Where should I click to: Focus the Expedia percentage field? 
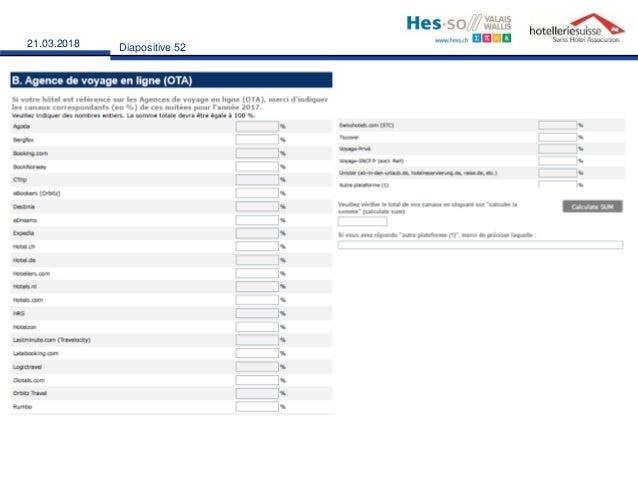point(257,233)
